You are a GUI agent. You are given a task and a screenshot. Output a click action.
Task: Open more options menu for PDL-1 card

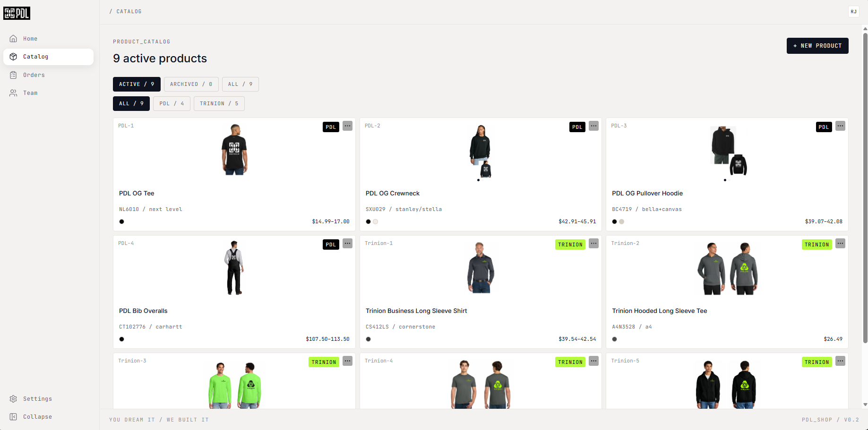pyautogui.click(x=347, y=126)
